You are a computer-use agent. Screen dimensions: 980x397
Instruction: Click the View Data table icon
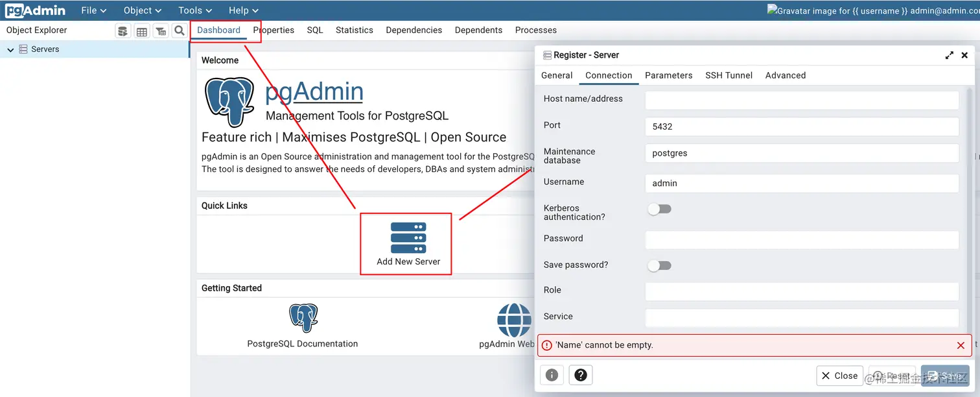coord(141,30)
